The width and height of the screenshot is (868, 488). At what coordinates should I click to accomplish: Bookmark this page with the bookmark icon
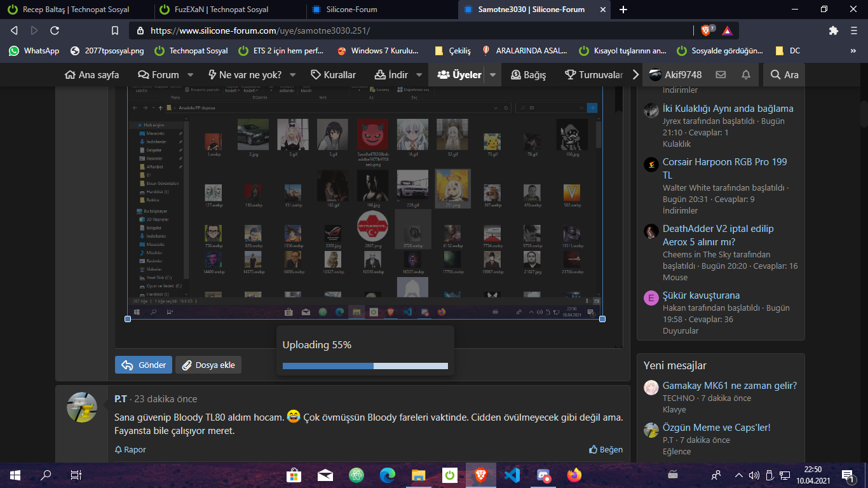[x=115, y=30]
